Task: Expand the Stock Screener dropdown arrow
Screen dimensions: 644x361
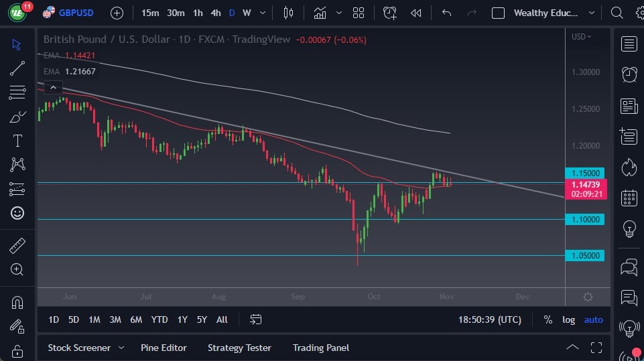Action: pos(121,348)
